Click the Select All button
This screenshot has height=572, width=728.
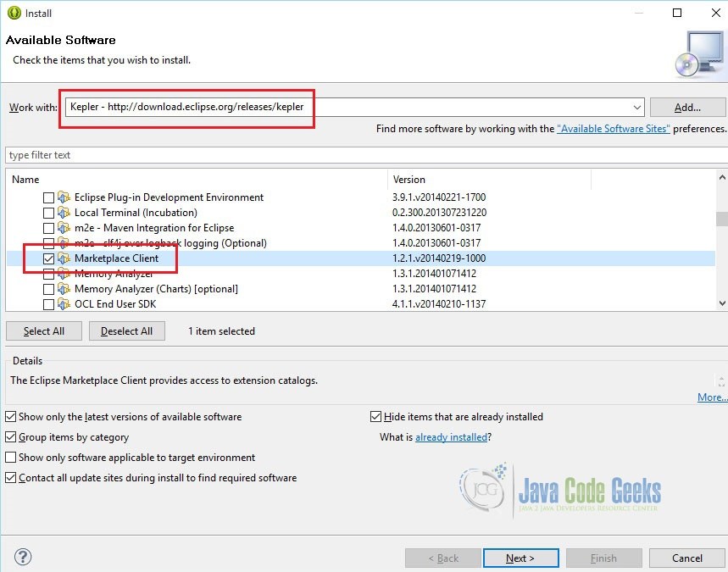[44, 331]
